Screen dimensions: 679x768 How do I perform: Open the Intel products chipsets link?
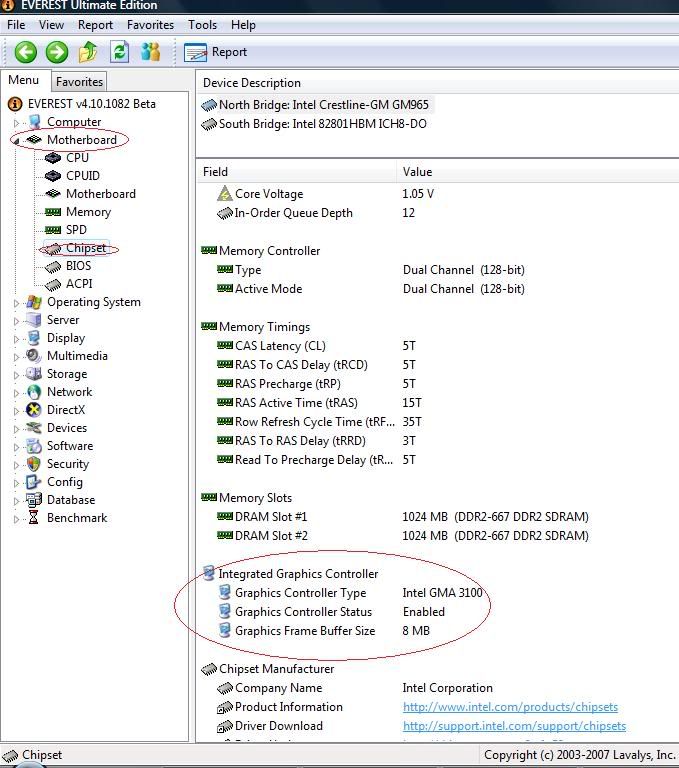tap(510, 707)
